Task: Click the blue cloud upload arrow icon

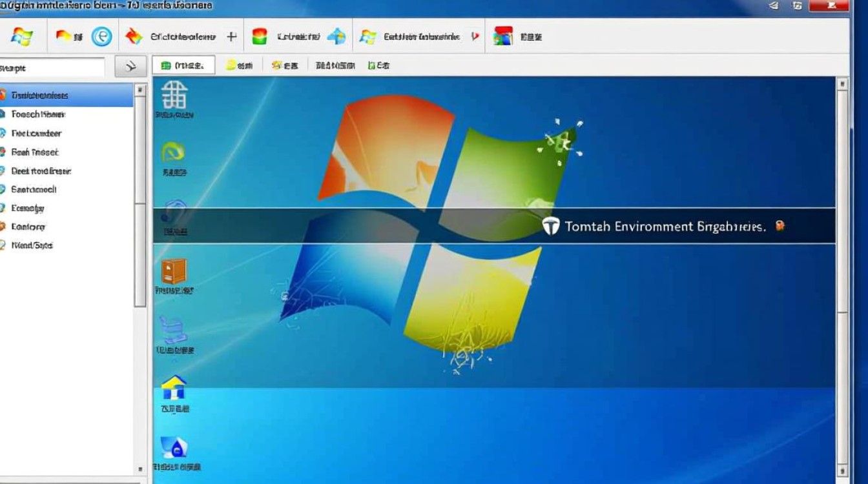Action: tap(336, 37)
